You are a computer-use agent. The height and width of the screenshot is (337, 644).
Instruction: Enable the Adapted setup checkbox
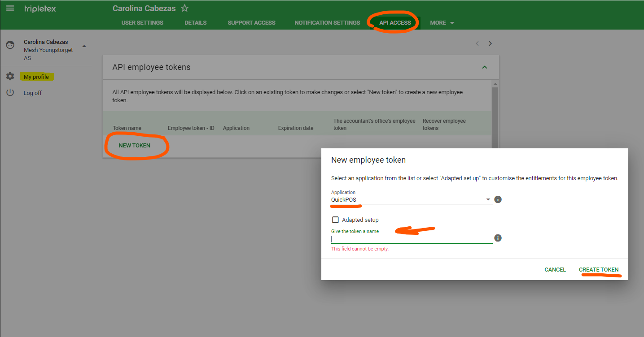(335, 220)
